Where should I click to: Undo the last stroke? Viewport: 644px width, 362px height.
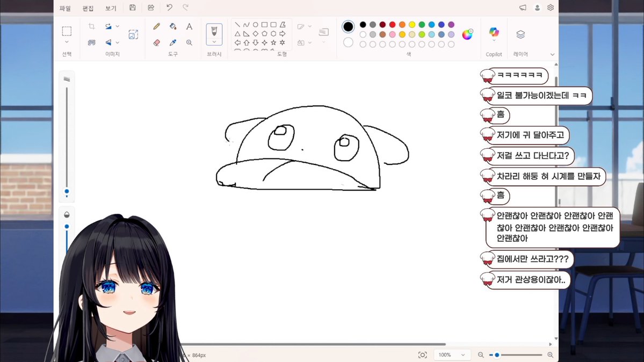point(169,8)
